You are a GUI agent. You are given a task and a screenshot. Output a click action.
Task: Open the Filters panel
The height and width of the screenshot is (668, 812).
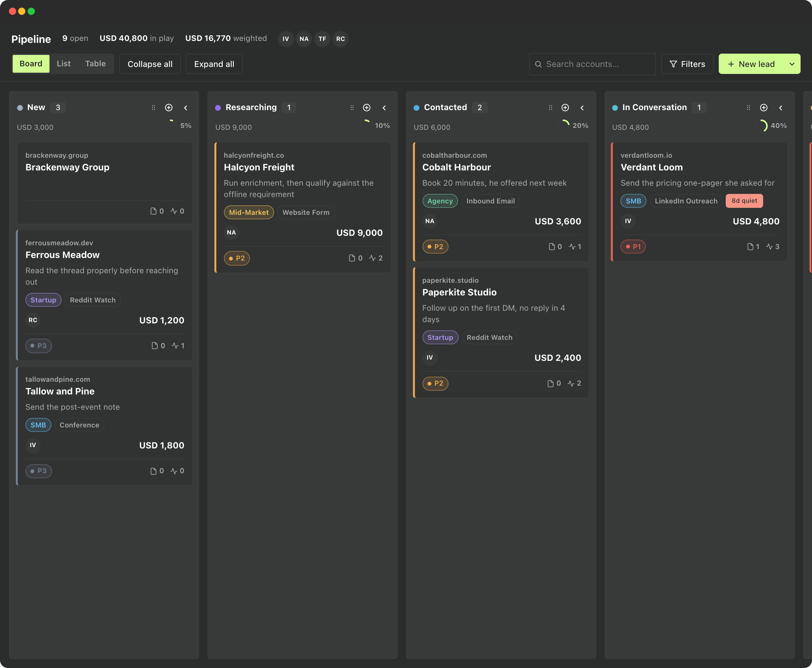[x=687, y=64]
